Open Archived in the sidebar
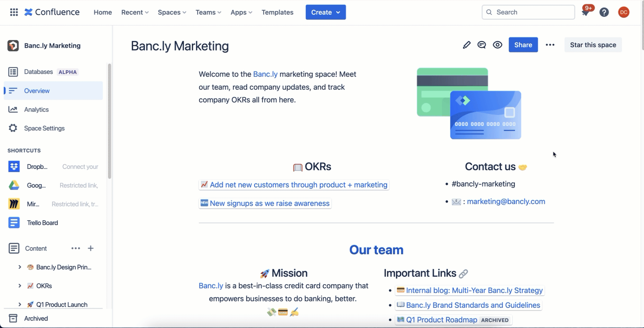This screenshot has height=328, width=644. coord(53,318)
